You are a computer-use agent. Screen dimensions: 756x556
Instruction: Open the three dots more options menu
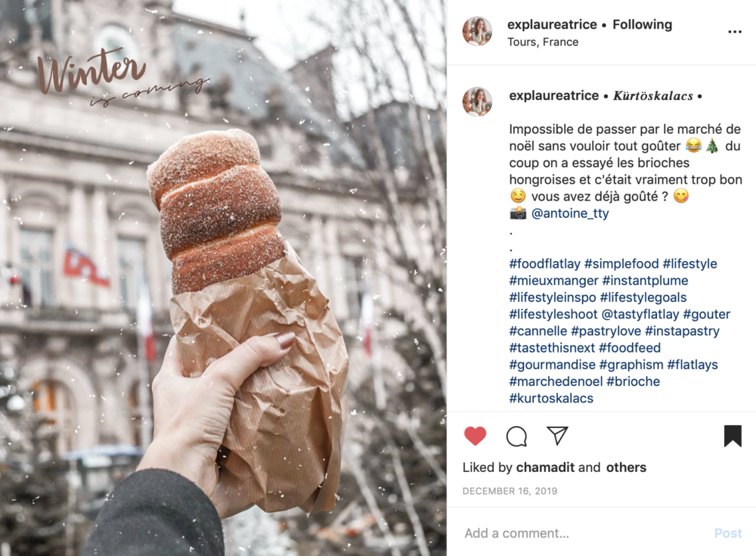(734, 32)
